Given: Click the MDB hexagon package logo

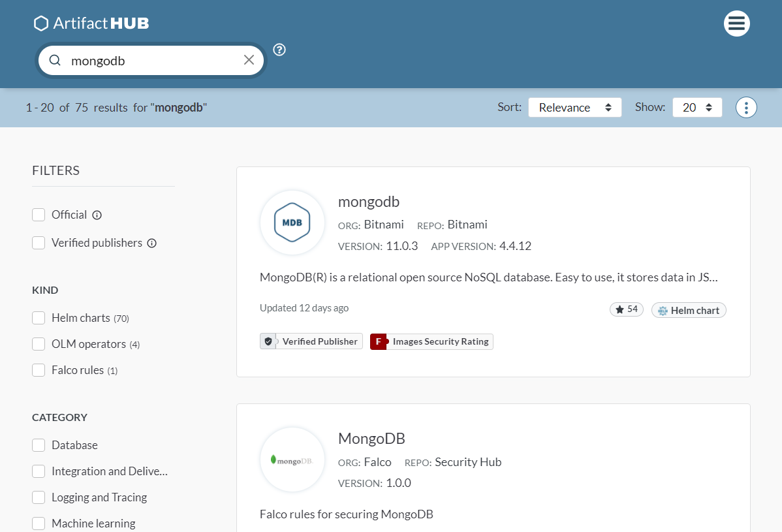Looking at the screenshot, I should [x=292, y=223].
